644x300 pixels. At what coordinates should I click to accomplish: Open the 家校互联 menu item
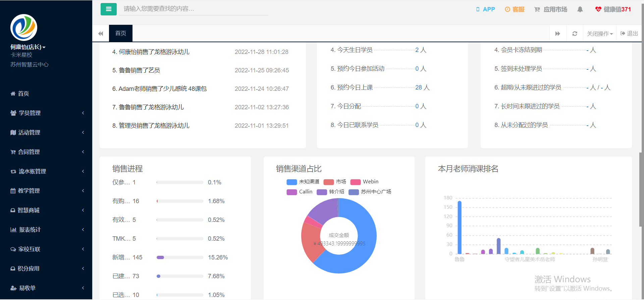pyautogui.click(x=46, y=249)
